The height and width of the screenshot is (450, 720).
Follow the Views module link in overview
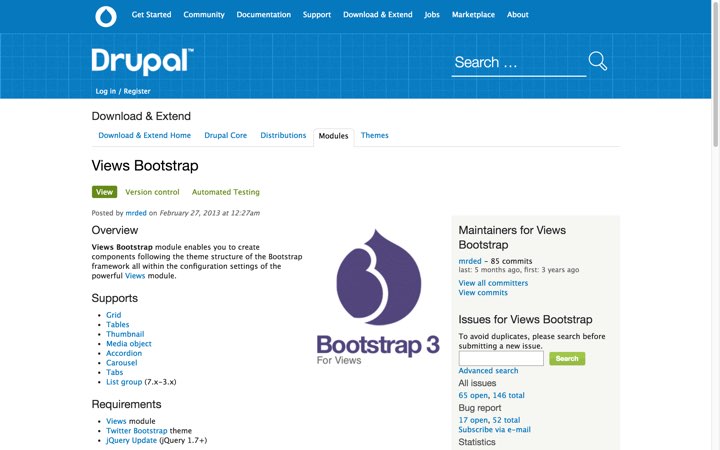point(135,276)
